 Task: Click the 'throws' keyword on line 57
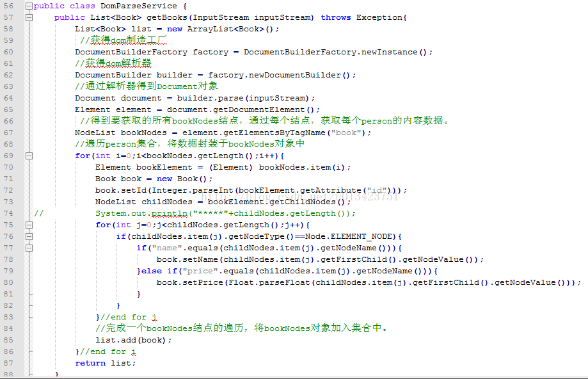[x=336, y=17]
